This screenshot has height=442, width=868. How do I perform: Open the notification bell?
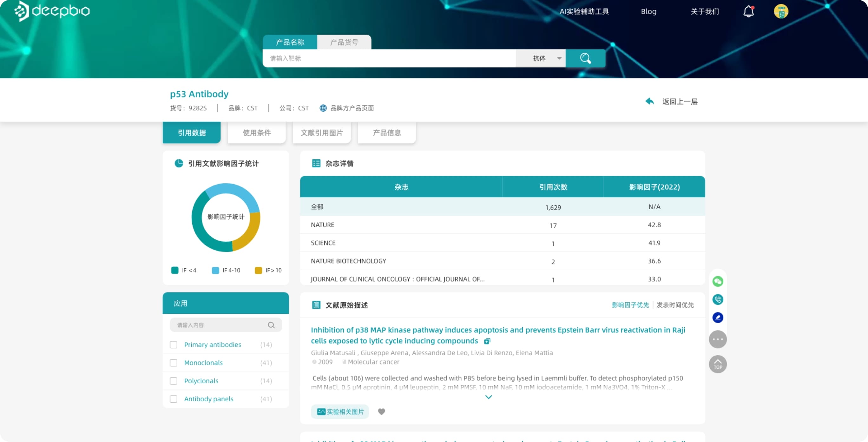748,11
